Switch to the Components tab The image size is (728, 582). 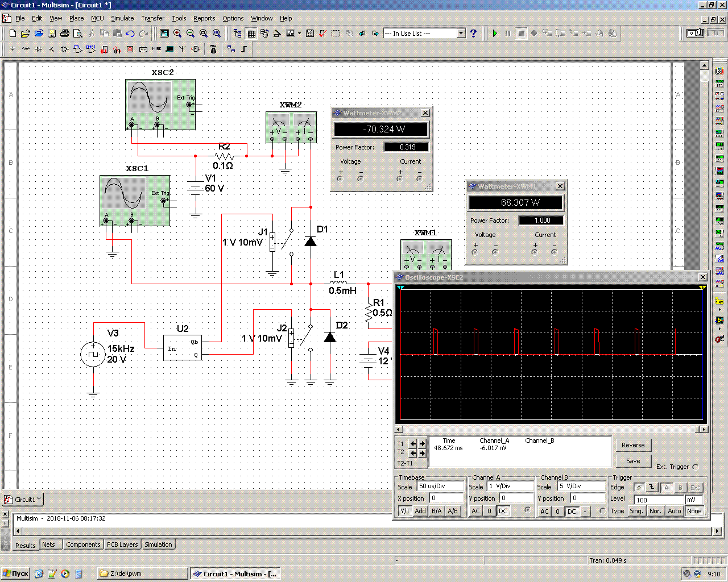83,544
